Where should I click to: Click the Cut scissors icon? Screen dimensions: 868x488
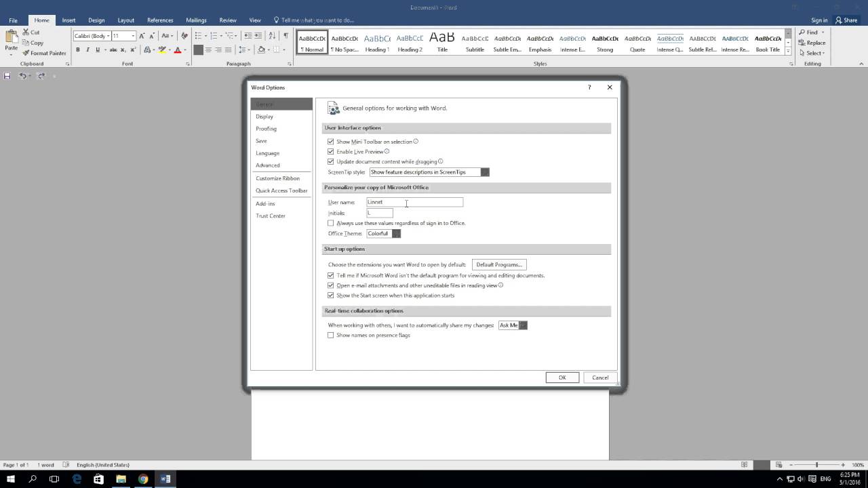[x=26, y=32]
